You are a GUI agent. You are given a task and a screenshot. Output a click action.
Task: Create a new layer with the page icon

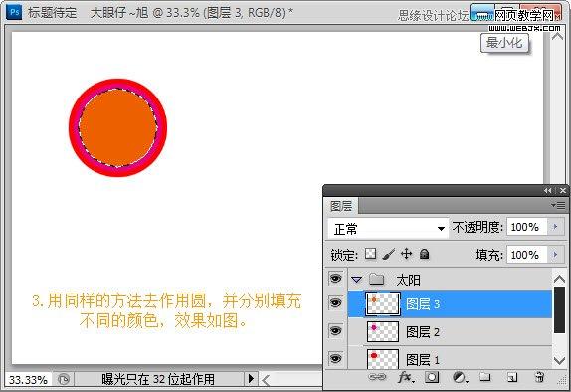[511, 377]
